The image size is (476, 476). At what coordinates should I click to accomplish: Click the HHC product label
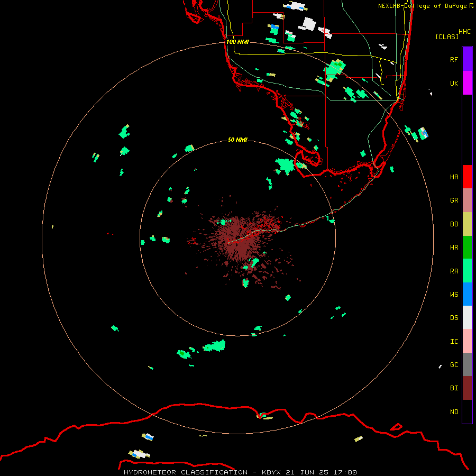pyautogui.click(x=464, y=32)
